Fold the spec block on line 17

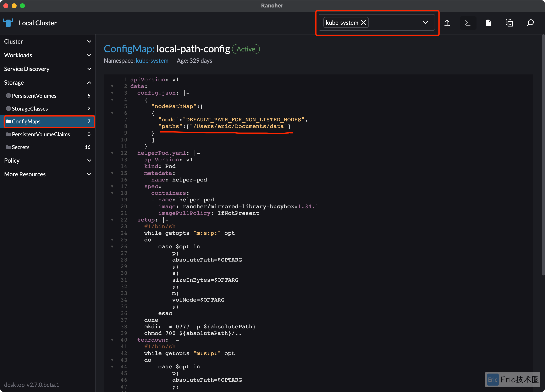[112, 186]
